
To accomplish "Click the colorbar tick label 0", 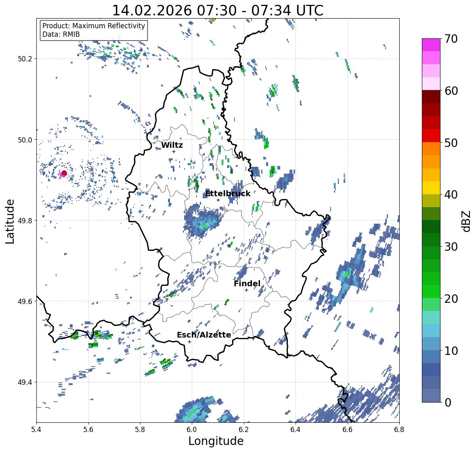I will 448,403.
